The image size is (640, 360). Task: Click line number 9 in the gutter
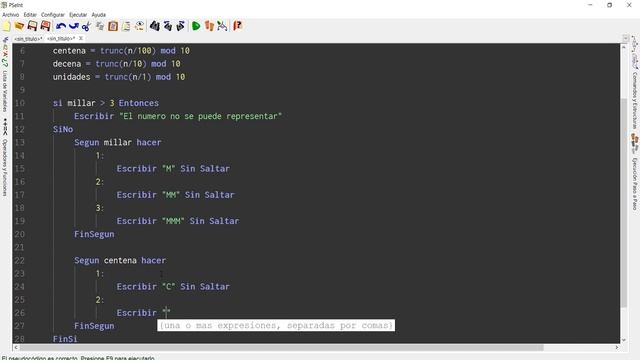pos(22,90)
